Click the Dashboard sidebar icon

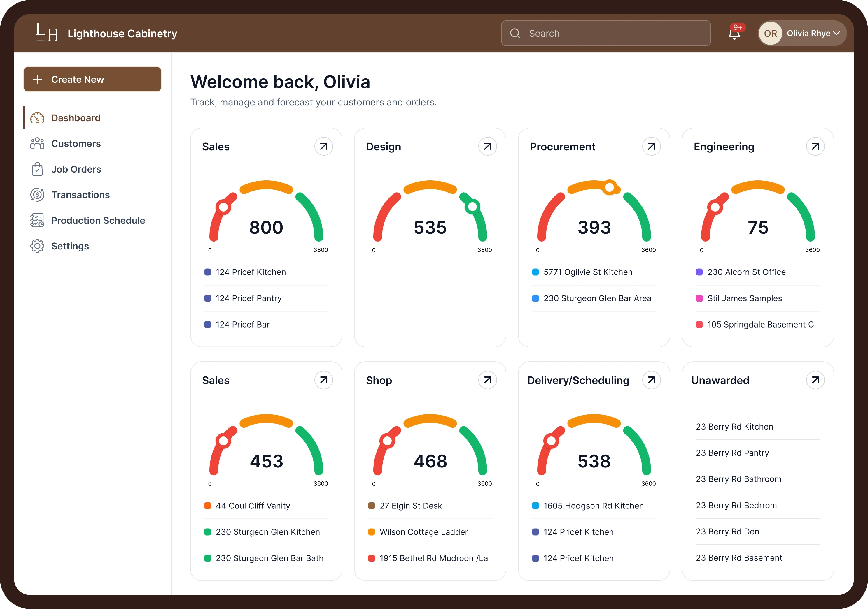pyautogui.click(x=38, y=117)
